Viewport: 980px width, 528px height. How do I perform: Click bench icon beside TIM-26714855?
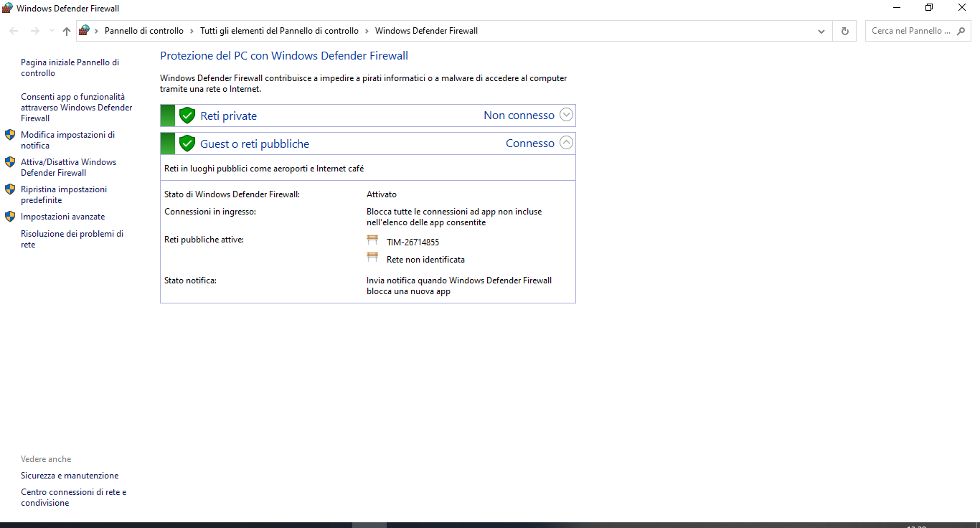tap(372, 240)
